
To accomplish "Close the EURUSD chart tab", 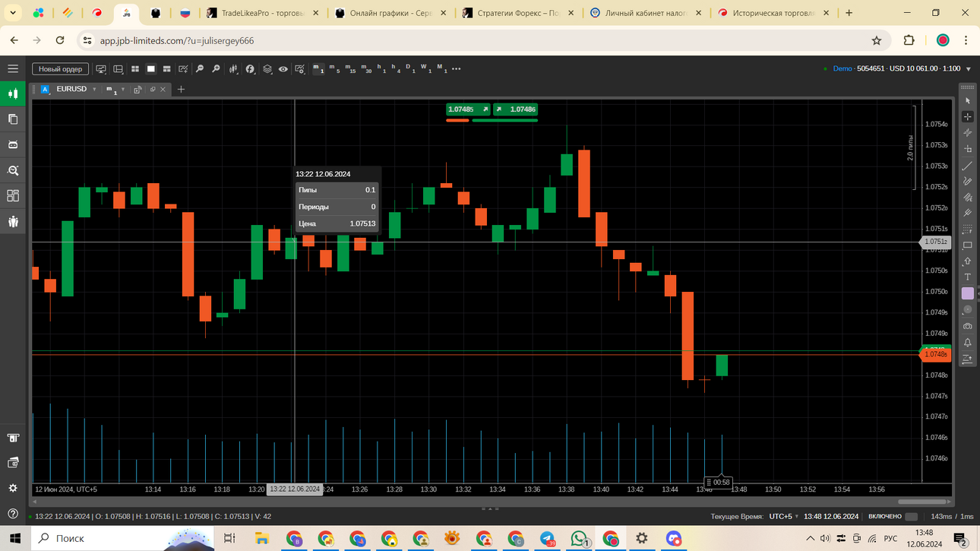I will tap(163, 90).
